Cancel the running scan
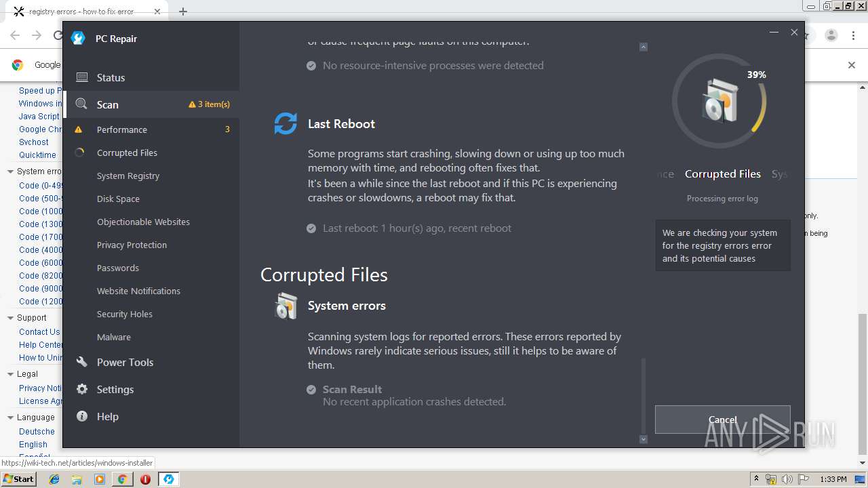 pos(722,420)
